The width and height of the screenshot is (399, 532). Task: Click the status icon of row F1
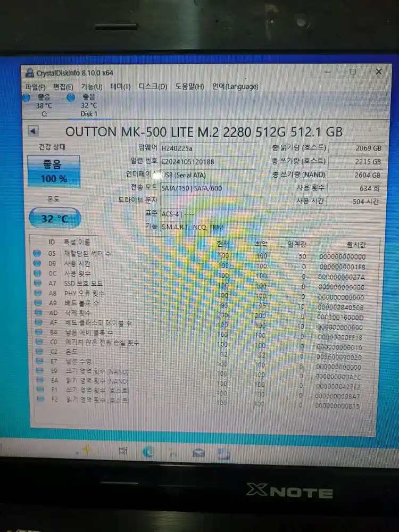point(40,389)
